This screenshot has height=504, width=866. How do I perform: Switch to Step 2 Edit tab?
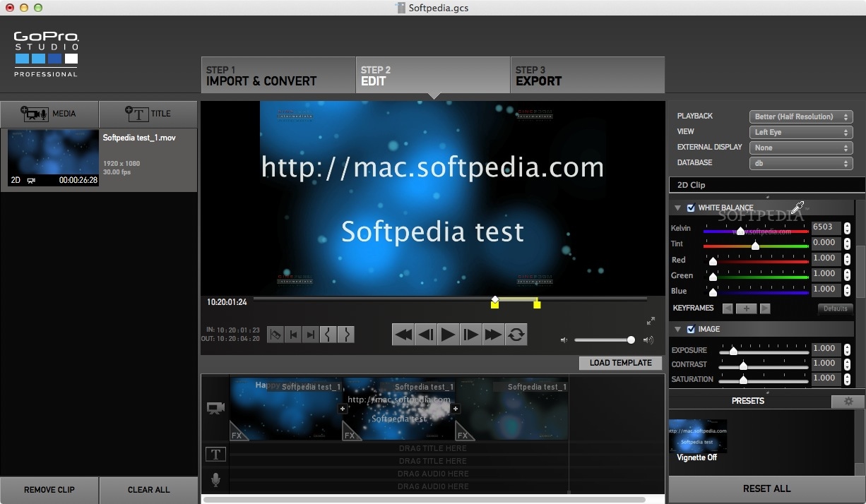pyautogui.click(x=433, y=75)
